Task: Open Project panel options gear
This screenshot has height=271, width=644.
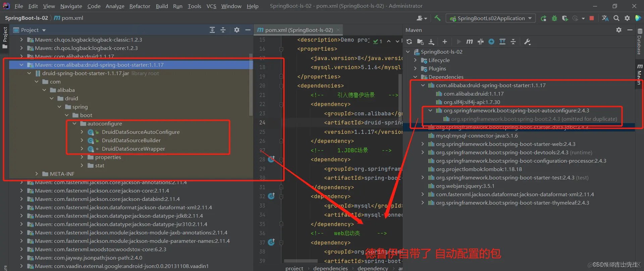Action: pyautogui.click(x=237, y=30)
